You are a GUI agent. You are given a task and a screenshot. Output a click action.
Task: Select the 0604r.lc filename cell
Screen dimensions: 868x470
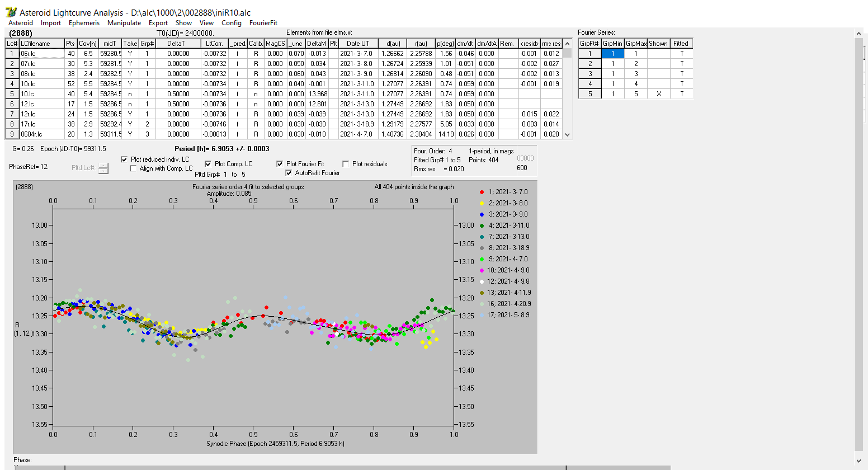42,134
